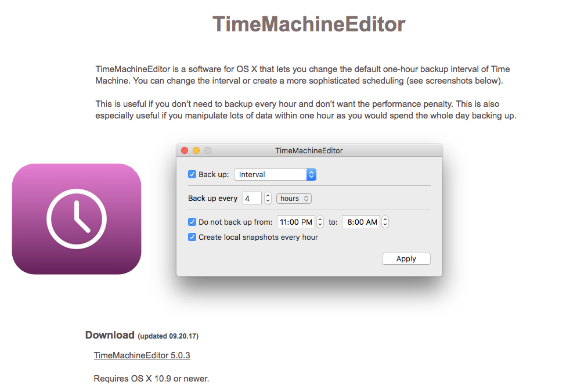This screenshot has width=588, height=392.
Task: Click the grayed-out zoom button in title bar
Action: pos(208,150)
